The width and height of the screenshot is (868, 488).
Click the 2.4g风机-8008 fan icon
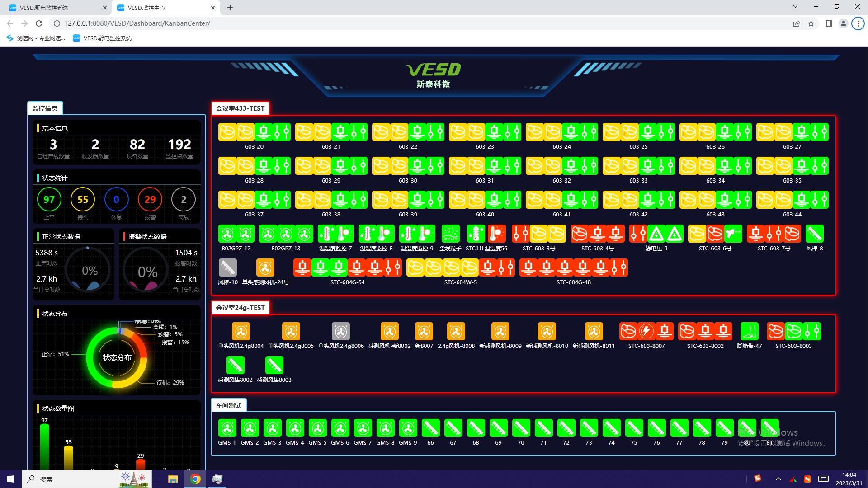456,332
